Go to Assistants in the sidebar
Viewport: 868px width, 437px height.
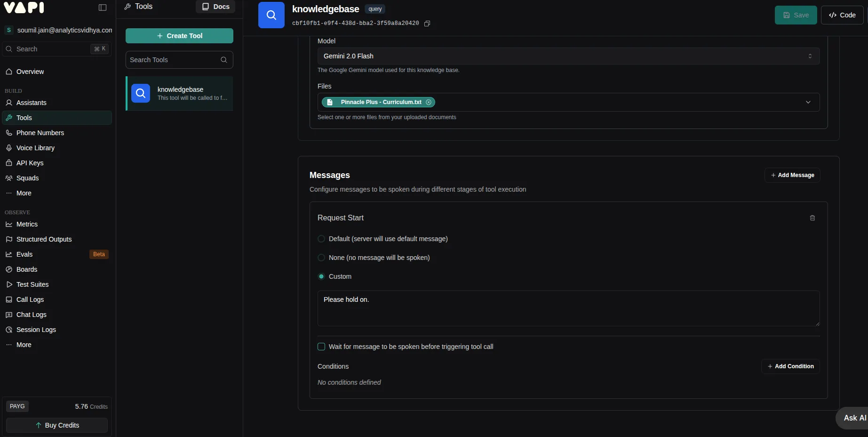click(31, 103)
